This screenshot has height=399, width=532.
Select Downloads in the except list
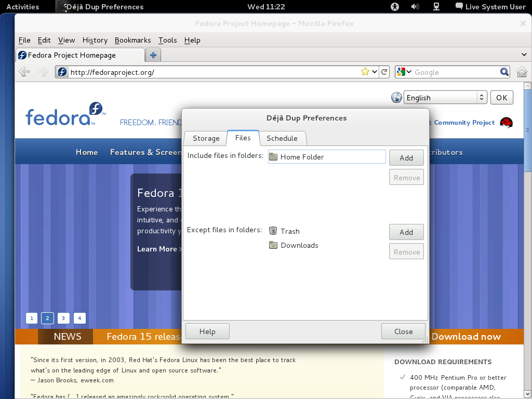[327, 245]
